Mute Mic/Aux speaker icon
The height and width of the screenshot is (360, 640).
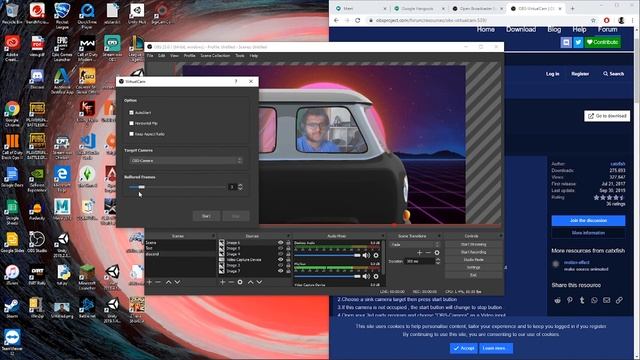coord(366,276)
